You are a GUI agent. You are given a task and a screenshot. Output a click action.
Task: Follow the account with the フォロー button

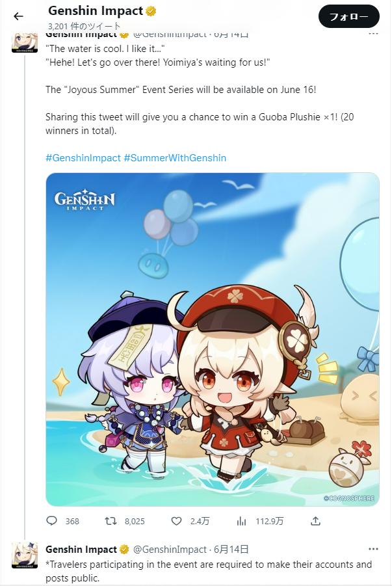349,16
